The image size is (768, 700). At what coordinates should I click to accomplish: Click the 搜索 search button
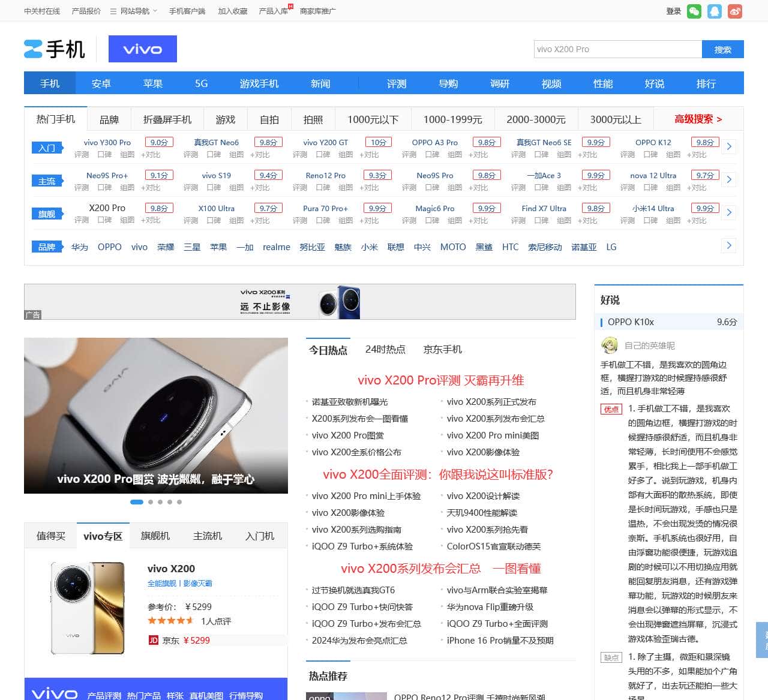tap(723, 49)
